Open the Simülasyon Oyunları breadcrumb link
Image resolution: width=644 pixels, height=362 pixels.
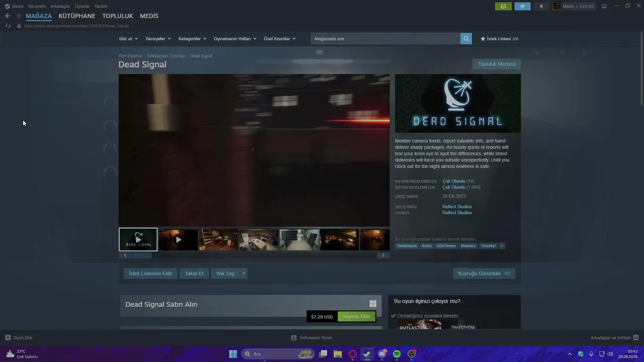point(167,56)
